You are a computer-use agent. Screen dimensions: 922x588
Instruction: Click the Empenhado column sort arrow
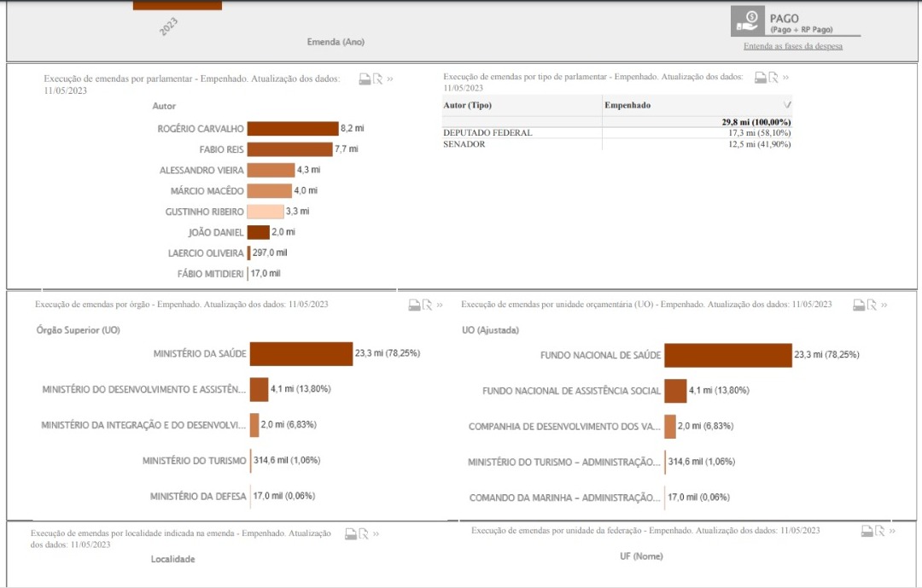tap(786, 105)
